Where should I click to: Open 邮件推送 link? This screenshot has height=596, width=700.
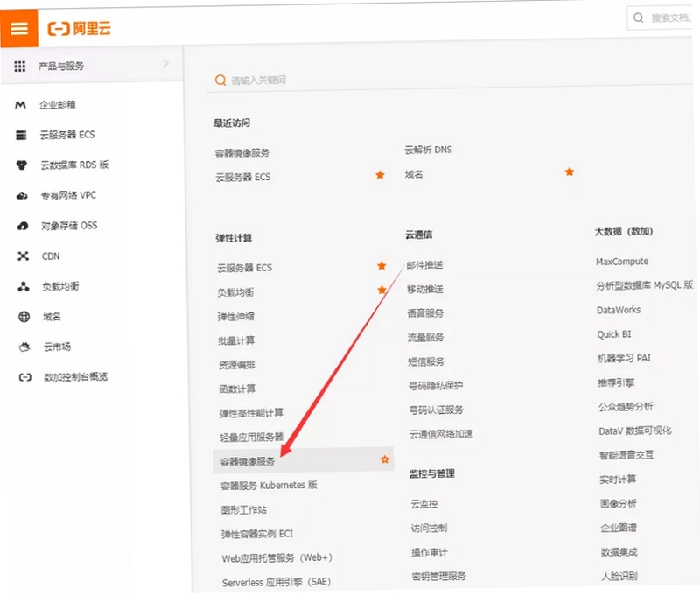[424, 265]
